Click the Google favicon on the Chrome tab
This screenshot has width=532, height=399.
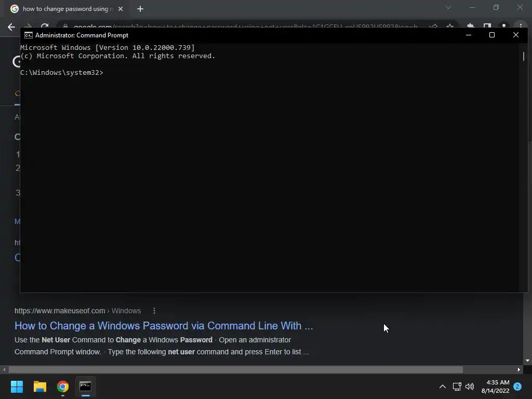point(14,9)
